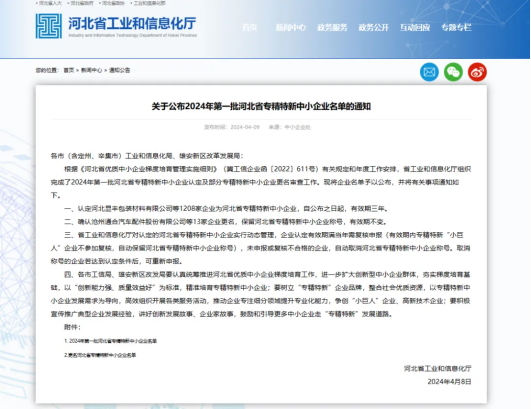Click the article title about 2024年第一批专精特新
Image resolution: width=531 pixels, height=409 pixels.
(261, 106)
